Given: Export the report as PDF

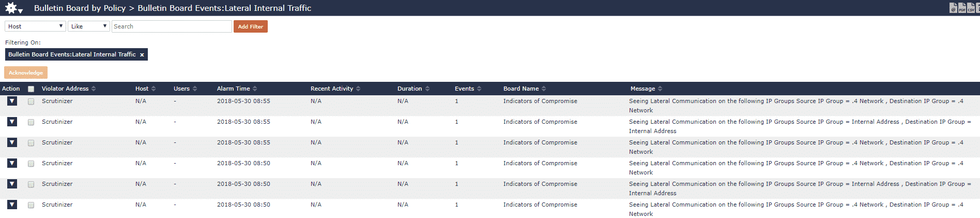Looking at the screenshot, I should pyautogui.click(x=962, y=8).
